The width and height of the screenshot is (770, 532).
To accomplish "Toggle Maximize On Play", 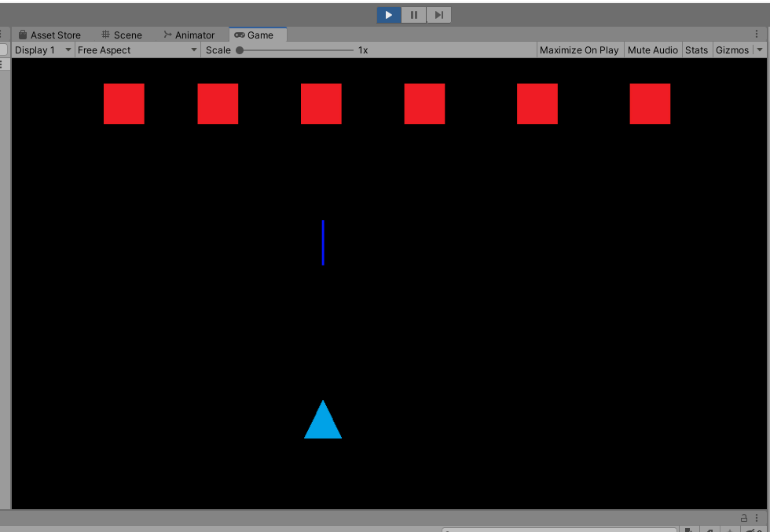I will (x=579, y=50).
